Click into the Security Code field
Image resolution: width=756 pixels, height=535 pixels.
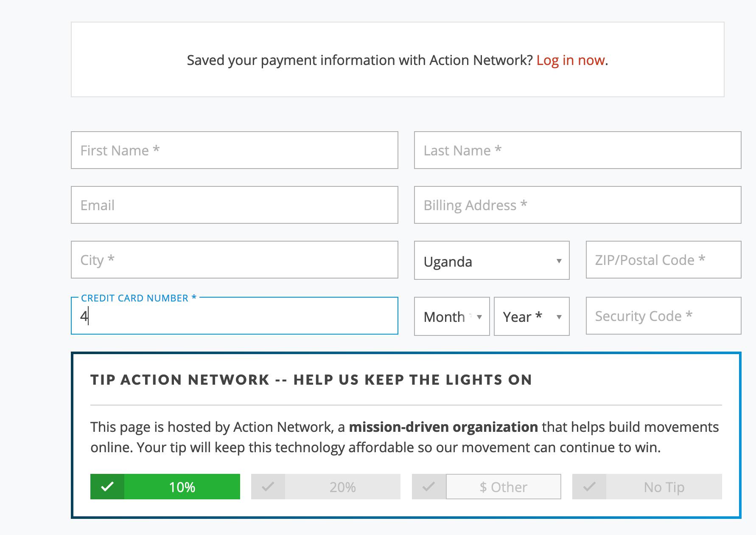click(663, 316)
